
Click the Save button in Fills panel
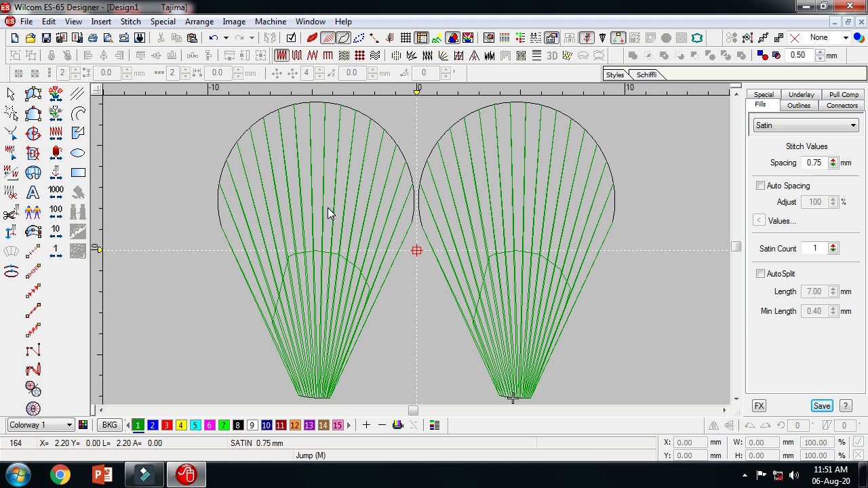[x=822, y=406]
